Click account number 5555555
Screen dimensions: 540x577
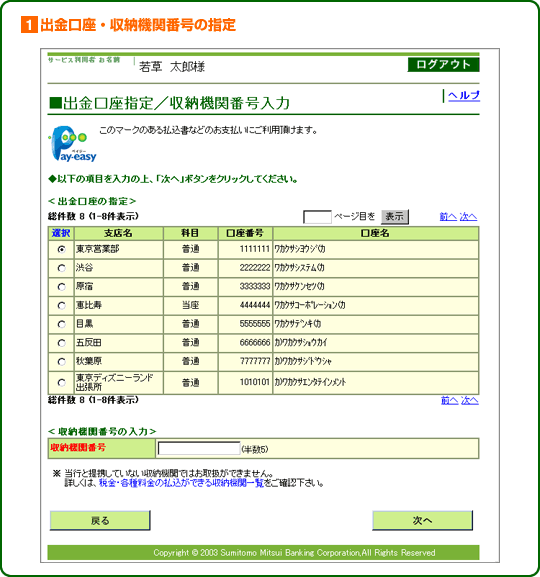click(255, 324)
